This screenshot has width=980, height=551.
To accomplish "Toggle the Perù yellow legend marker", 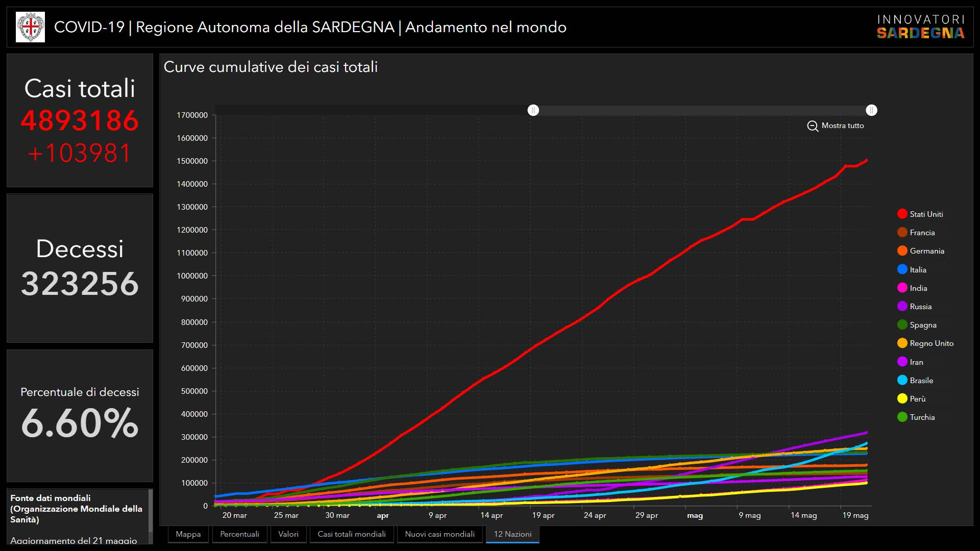I will click(902, 398).
